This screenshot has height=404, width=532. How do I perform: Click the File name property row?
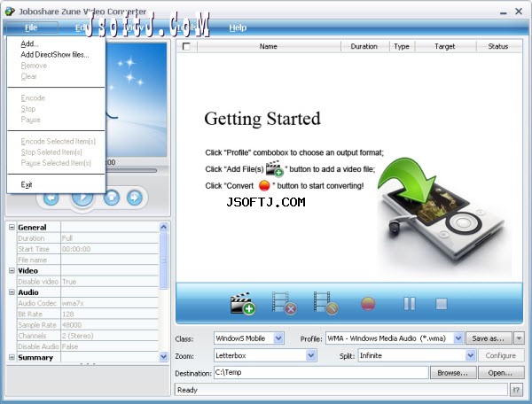(x=88, y=260)
